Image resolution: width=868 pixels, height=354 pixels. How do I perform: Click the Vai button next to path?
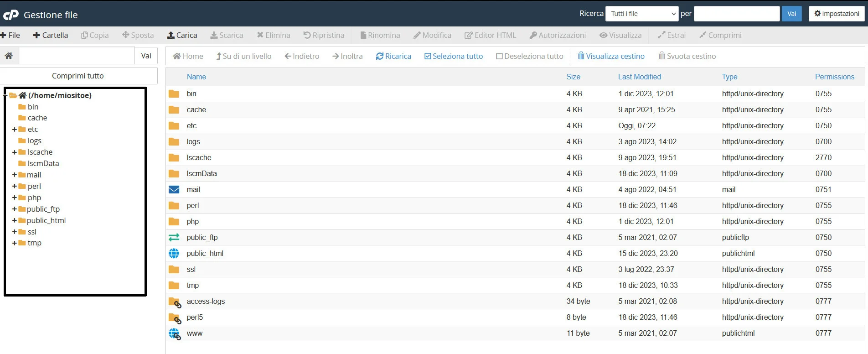tap(146, 56)
